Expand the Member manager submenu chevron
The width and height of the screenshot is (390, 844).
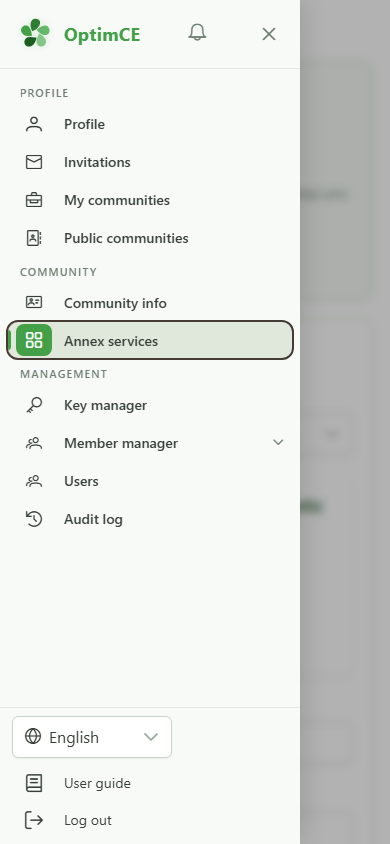[278, 442]
